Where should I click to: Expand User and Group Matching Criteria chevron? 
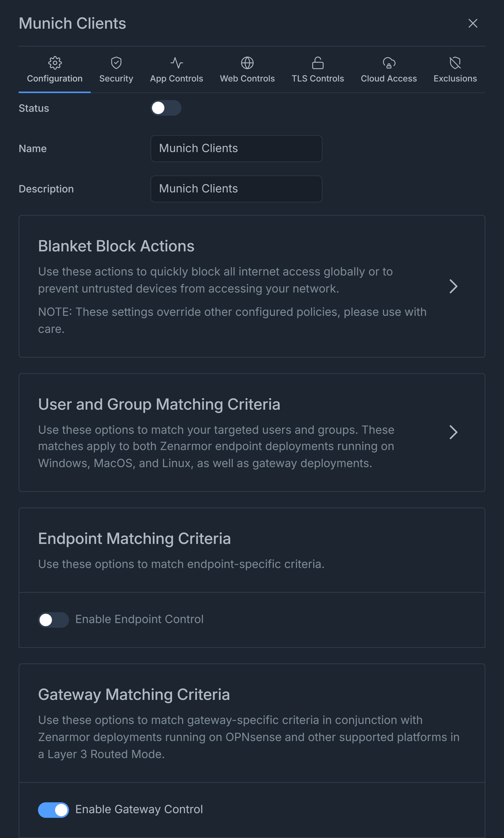point(453,432)
